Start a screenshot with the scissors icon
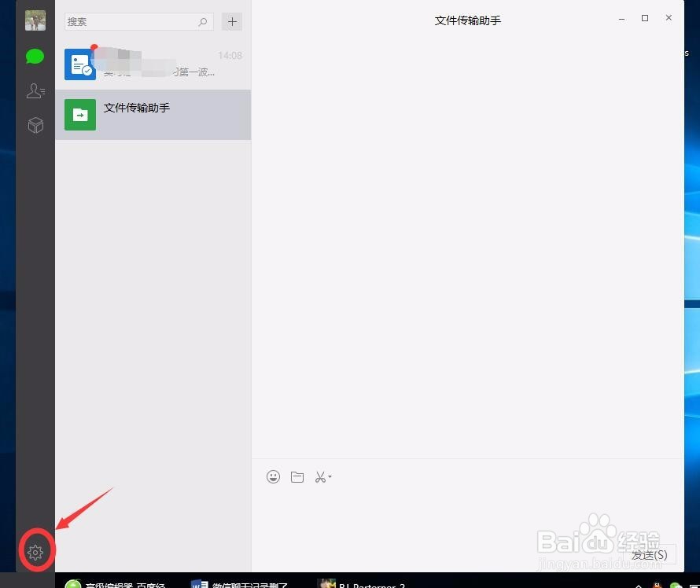The image size is (700, 588). 320,477
